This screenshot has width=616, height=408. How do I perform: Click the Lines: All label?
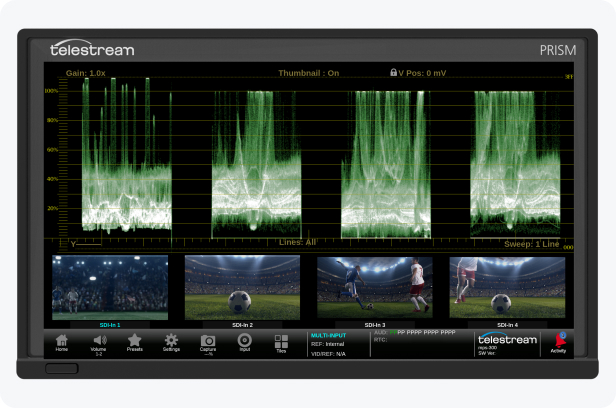[297, 242]
